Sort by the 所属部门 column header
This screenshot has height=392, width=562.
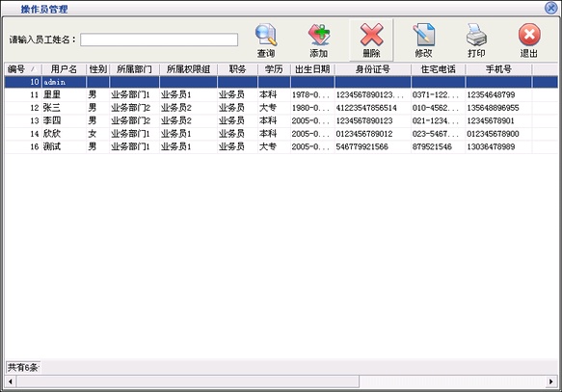pos(134,69)
